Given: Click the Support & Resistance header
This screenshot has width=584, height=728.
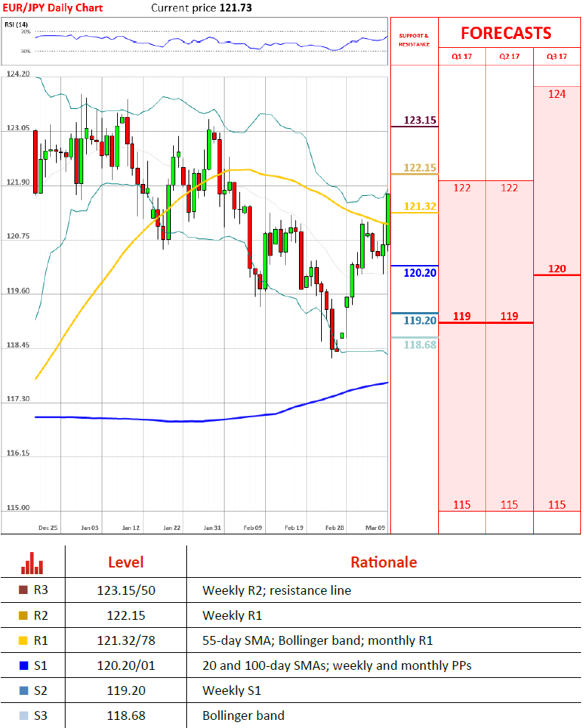Looking at the screenshot, I should [414, 40].
